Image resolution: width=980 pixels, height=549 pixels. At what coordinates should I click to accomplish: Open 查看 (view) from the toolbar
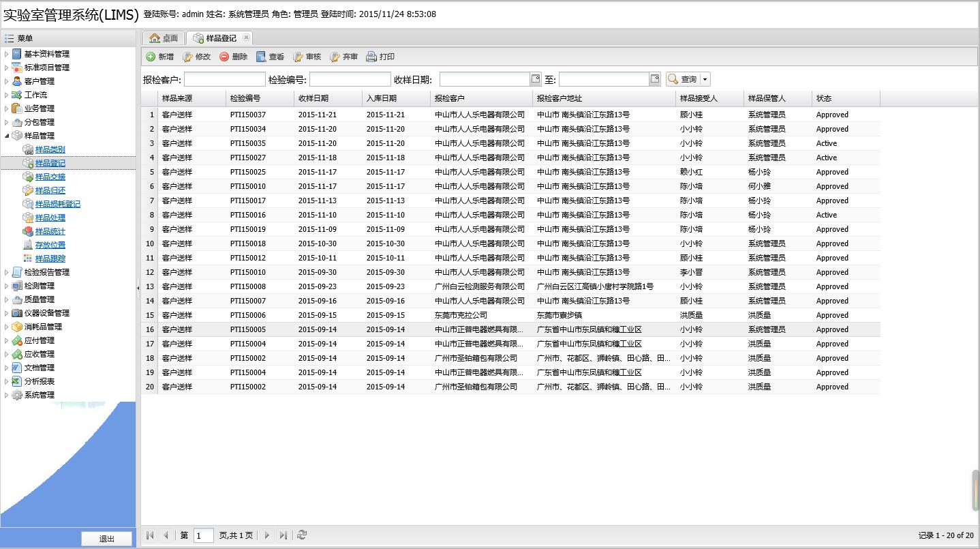point(261,57)
